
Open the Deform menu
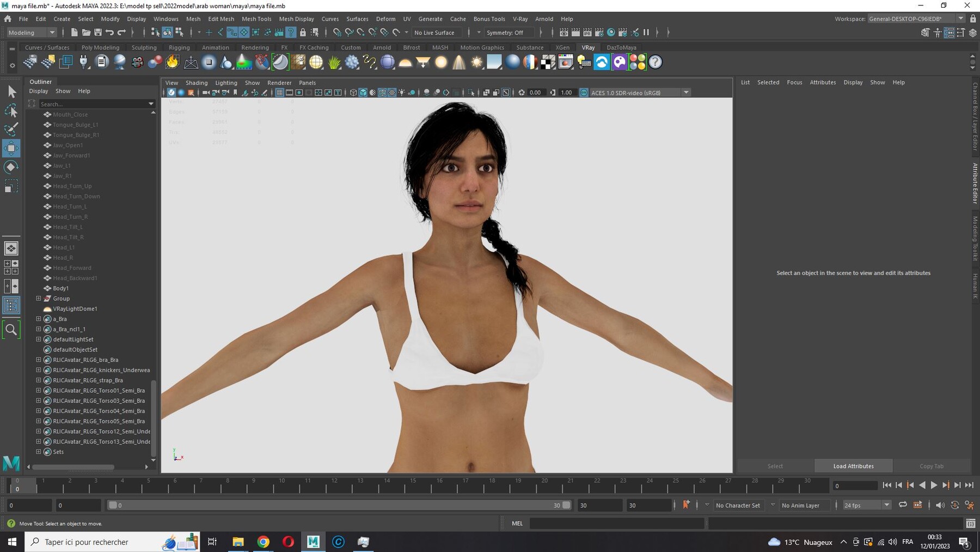[x=385, y=19]
